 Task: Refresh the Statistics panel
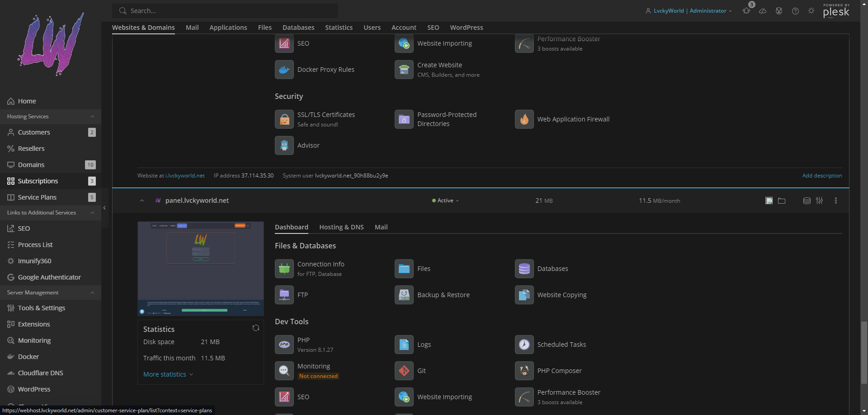(x=256, y=328)
